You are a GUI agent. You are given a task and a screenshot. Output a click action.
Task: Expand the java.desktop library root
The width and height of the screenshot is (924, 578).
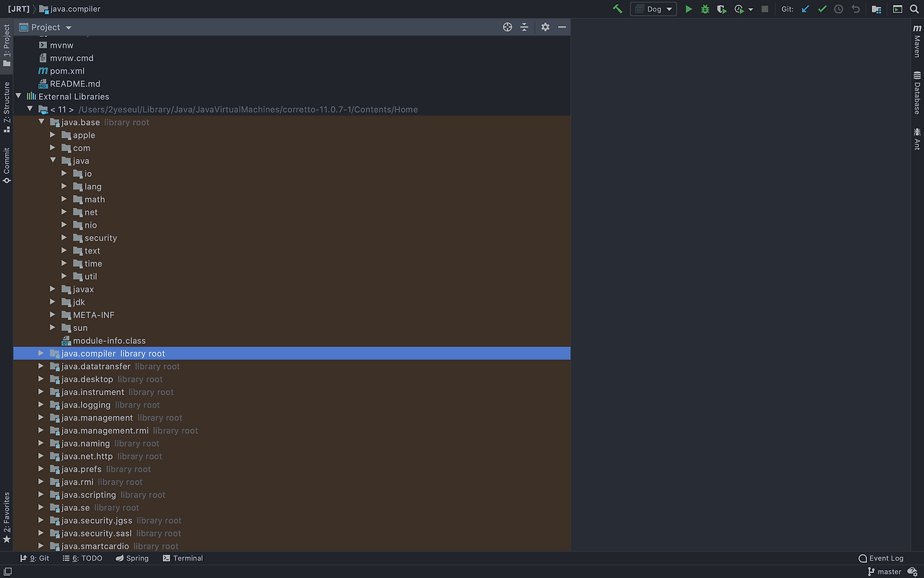point(41,379)
